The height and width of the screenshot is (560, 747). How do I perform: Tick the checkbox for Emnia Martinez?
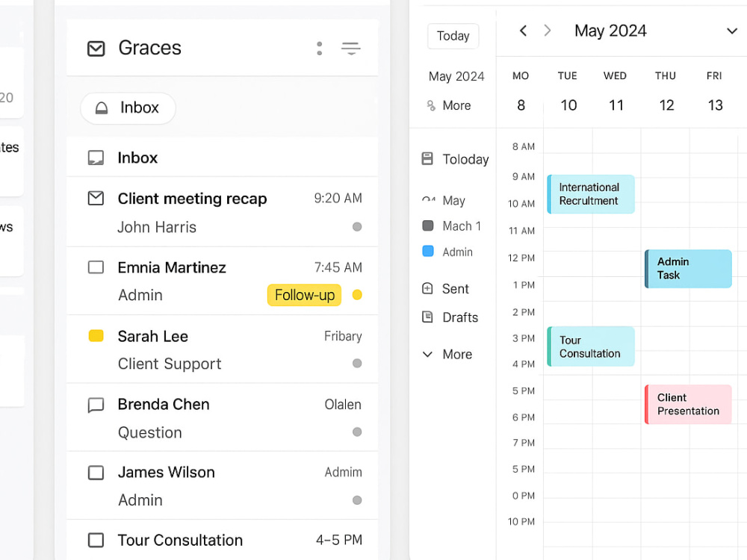tap(96, 267)
